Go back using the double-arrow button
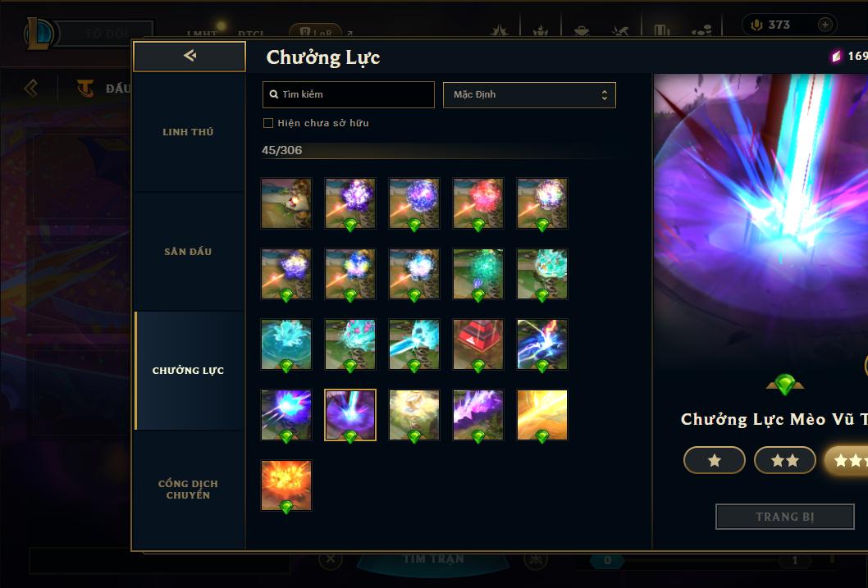Viewport: 868px width, 588px height. pyautogui.click(x=190, y=56)
